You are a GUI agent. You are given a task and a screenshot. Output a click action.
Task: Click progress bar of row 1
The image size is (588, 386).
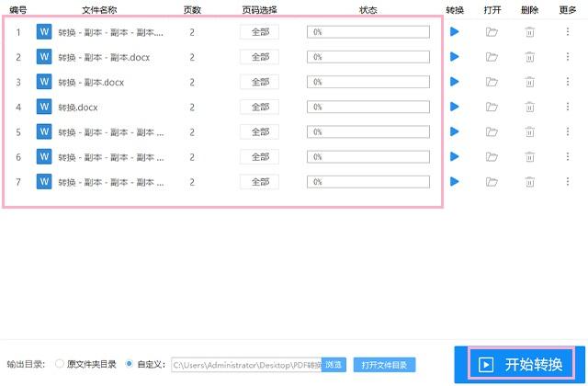click(368, 32)
